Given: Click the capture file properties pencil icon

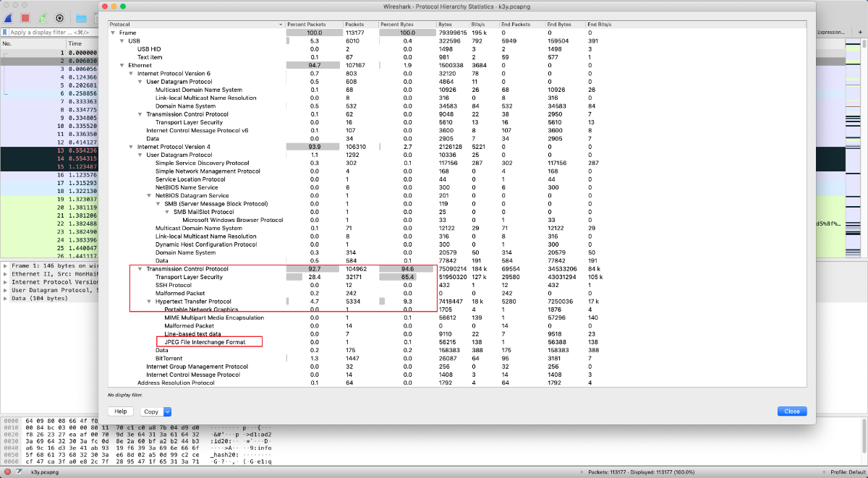Looking at the screenshot, I should click(18, 471).
